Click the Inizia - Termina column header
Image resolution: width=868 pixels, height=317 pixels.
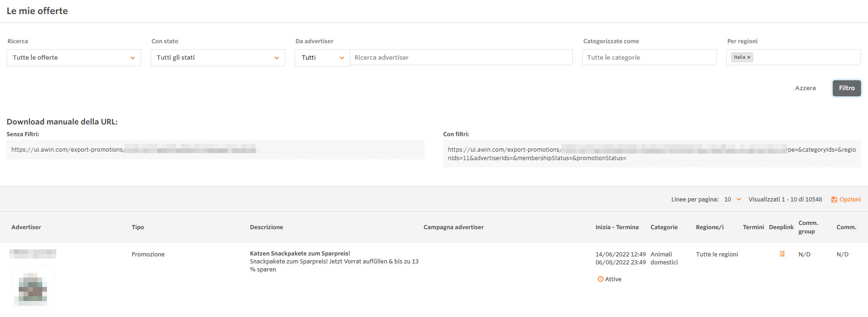point(617,227)
